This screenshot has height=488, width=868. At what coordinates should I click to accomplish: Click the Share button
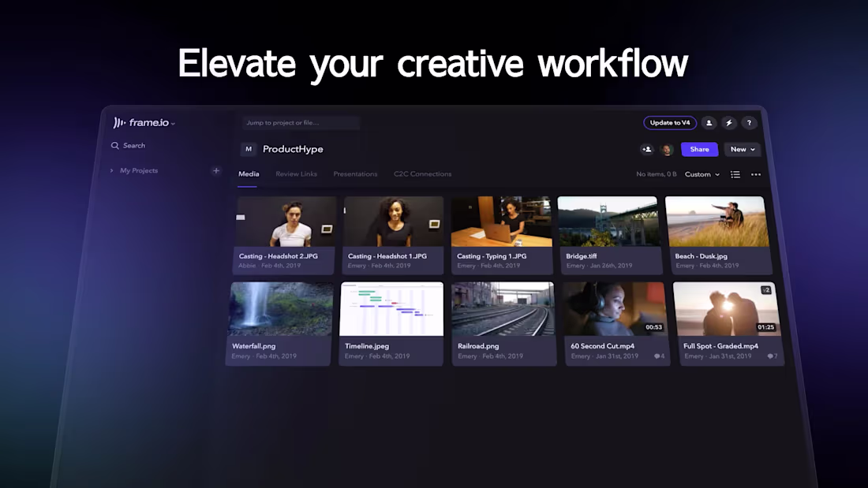click(x=699, y=149)
